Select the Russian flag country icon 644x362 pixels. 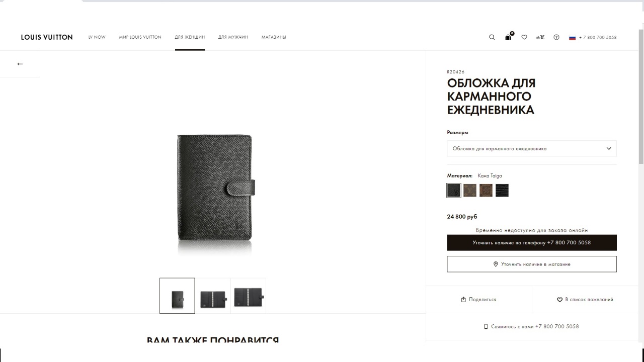[572, 37]
